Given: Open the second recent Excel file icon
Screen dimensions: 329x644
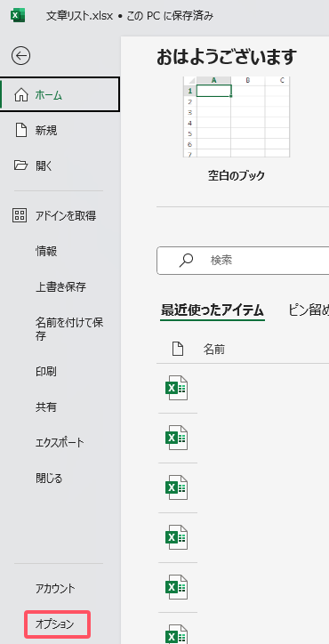Looking at the screenshot, I should 177,438.
